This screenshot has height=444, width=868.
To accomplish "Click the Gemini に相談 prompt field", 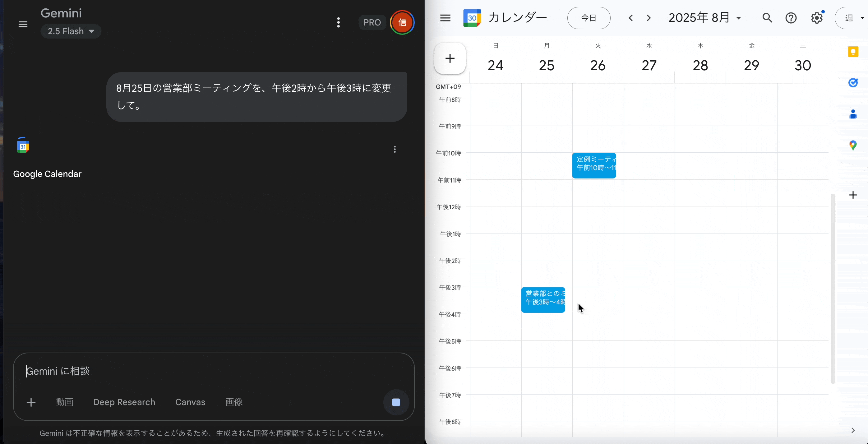I will [202, 371].
